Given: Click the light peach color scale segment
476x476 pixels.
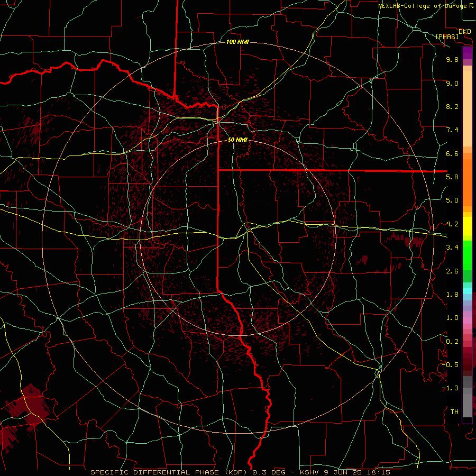Looking at the screenshot, I should coord(467,108).
